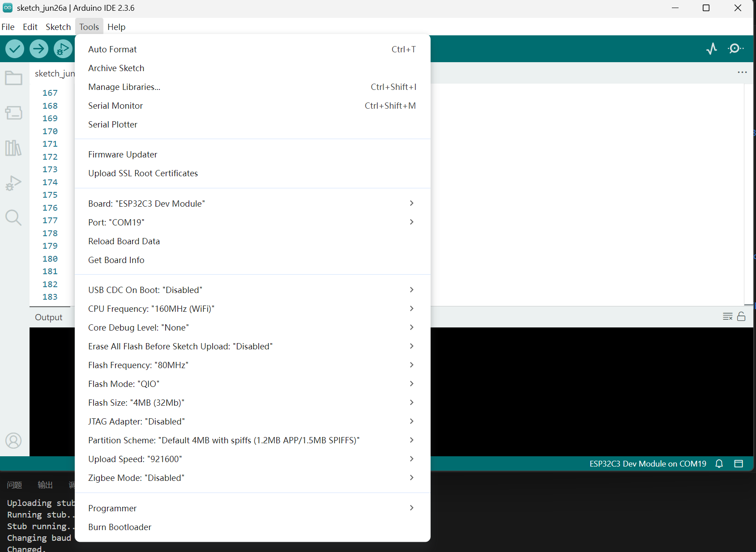756x552 pixels.
Task: Open the Sketch menu
Action: point(58,27)
